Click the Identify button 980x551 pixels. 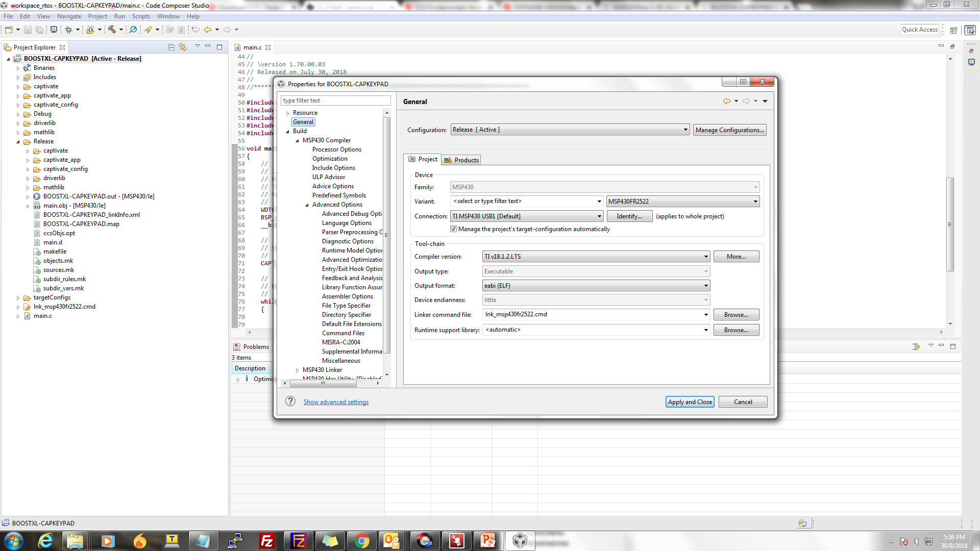point(629,216)
